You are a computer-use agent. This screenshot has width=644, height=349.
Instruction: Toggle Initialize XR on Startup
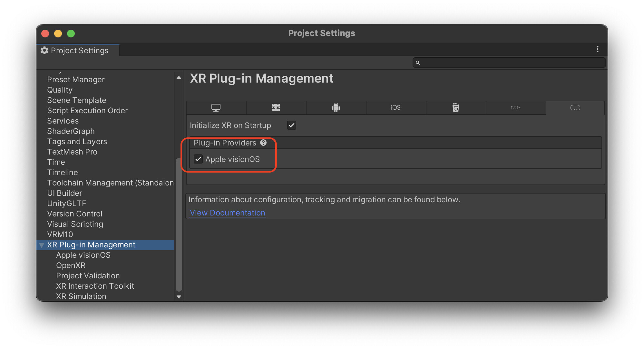[x=291, y=125]
